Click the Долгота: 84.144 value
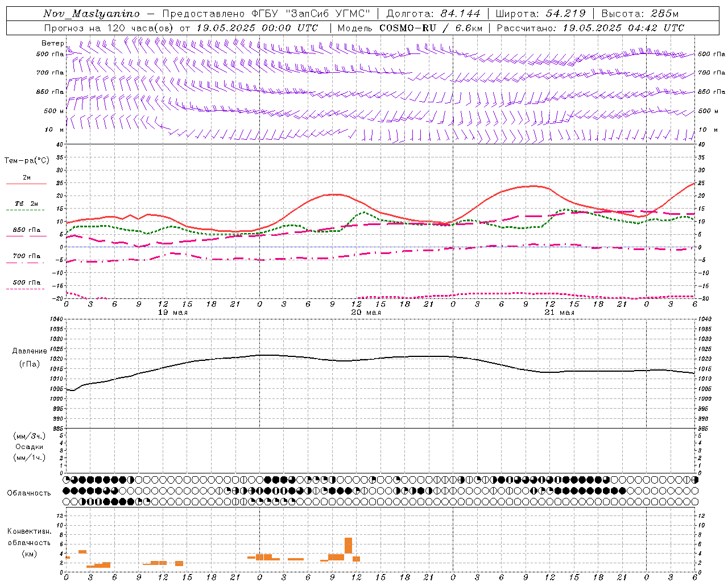This screenshot has width=728, height=582. click(x=433, y=14)
